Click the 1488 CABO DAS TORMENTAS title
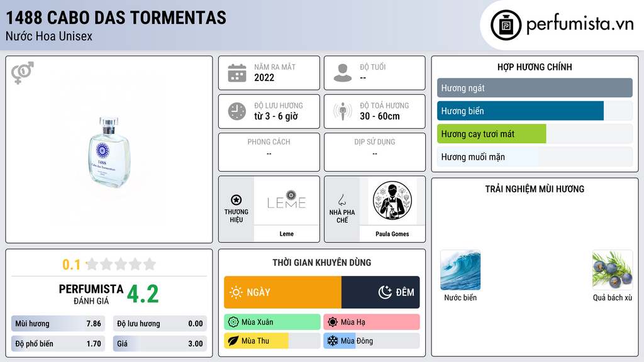The image size is (644, 362). [x=116, y=18]
